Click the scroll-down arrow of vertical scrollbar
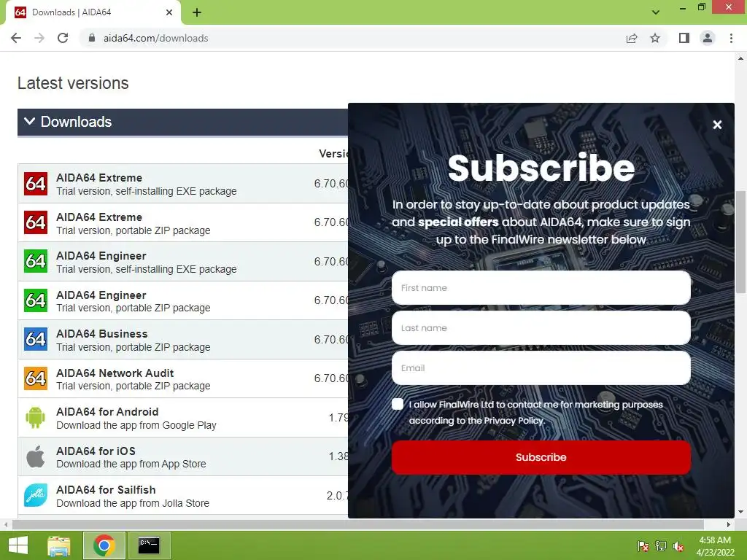Image resolution: width=747 pixels, height=560 pixels. point(741,512)
